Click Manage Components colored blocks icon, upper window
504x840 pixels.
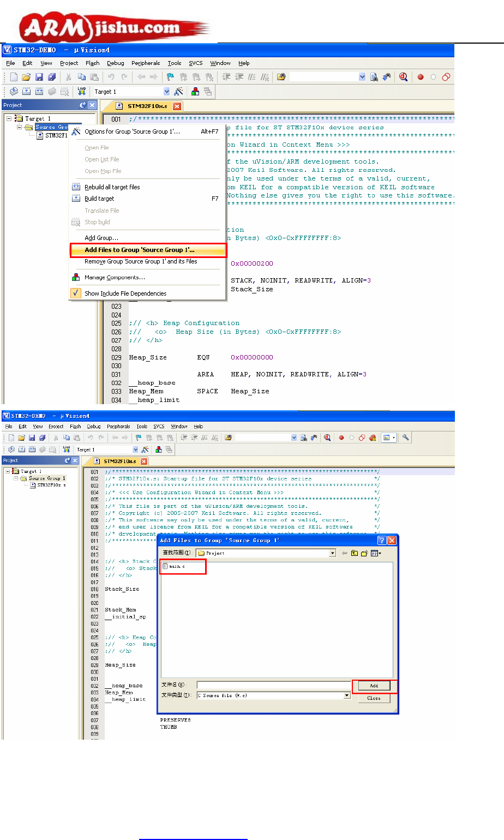pyautogui.click(x=195, y=92)
